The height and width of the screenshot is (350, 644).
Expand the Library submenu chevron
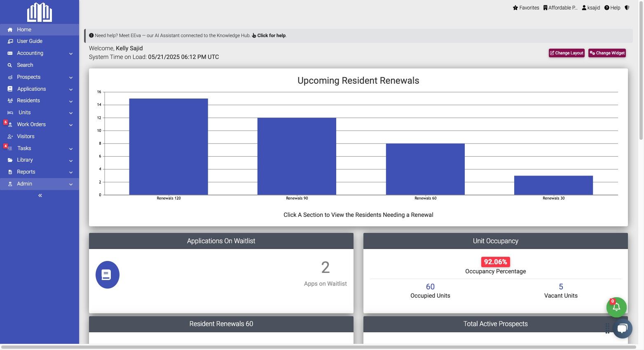[x=71, y=160]
